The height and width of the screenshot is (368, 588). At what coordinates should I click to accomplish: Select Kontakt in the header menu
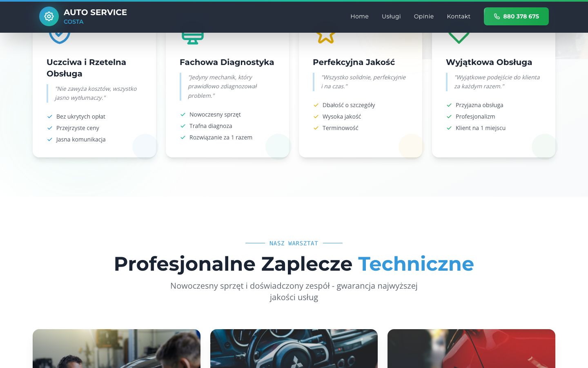click(x=459, y=16)
